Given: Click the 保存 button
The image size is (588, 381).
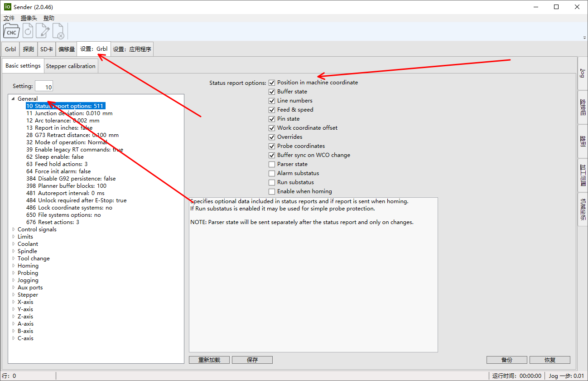Looking at the screenshot, I should click(252, 360).
